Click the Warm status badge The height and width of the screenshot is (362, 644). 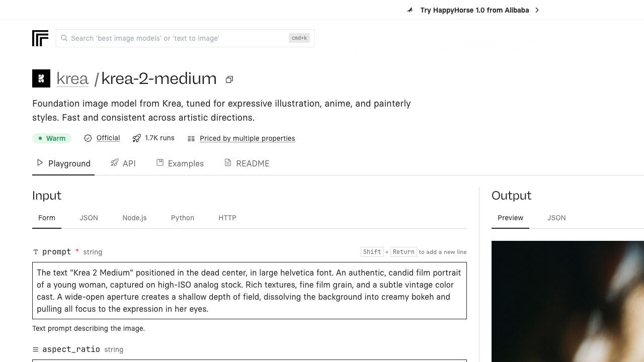[x=52, y=138]
